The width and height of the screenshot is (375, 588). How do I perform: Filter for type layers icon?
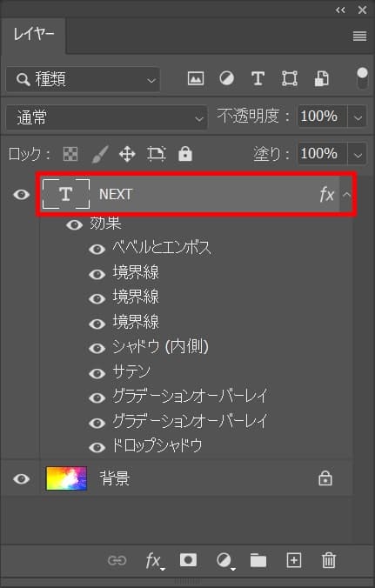pyautogui.click(x=258, y=79)
